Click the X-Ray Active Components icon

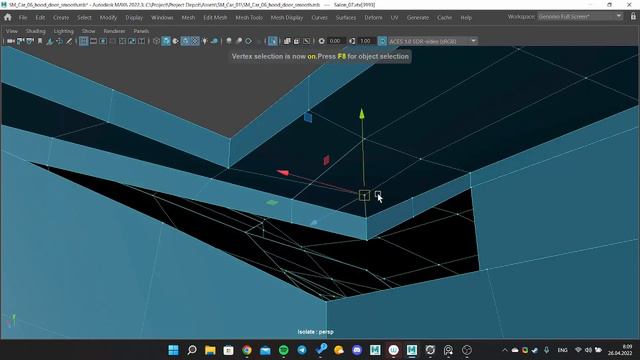click(297, 41)
